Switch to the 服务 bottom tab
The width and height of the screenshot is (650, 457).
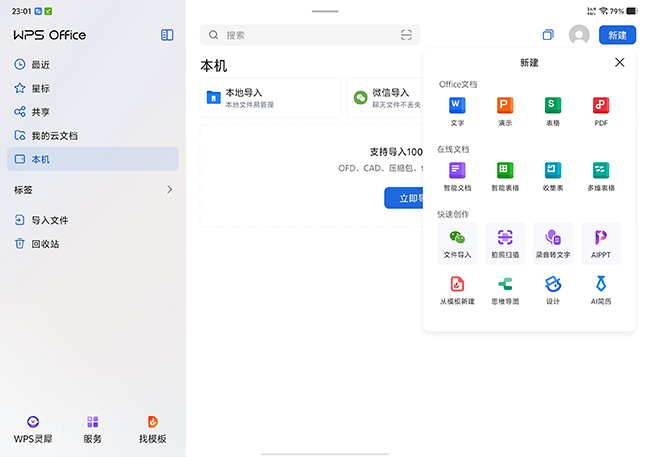(92, 429)
